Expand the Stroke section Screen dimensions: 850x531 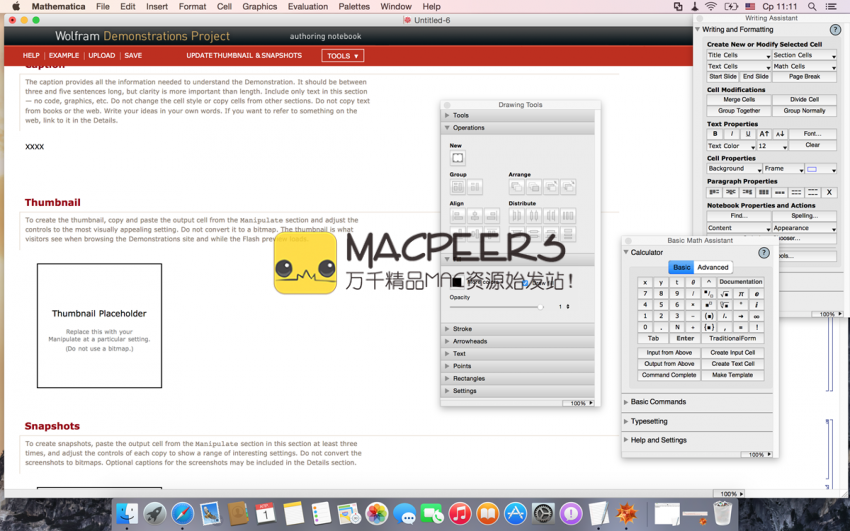pyautogui.click(x=447, y=329)
